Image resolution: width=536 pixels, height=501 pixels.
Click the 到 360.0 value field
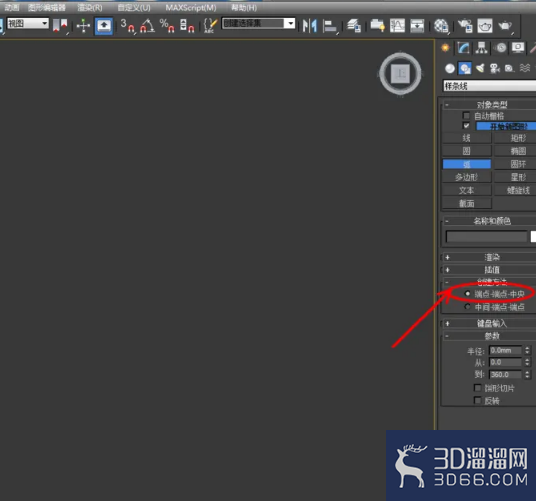tap(506, 375)
